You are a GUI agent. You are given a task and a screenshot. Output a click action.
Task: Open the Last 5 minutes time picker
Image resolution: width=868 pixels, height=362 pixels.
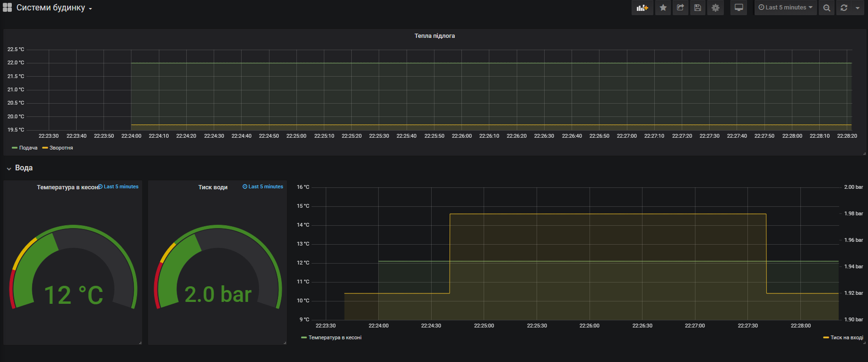point(785,8)
